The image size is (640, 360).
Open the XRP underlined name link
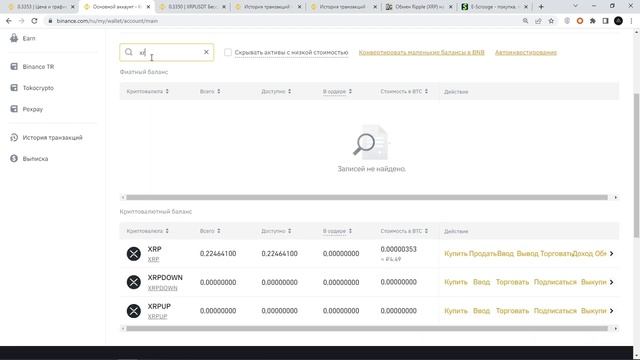coord(153,259)
